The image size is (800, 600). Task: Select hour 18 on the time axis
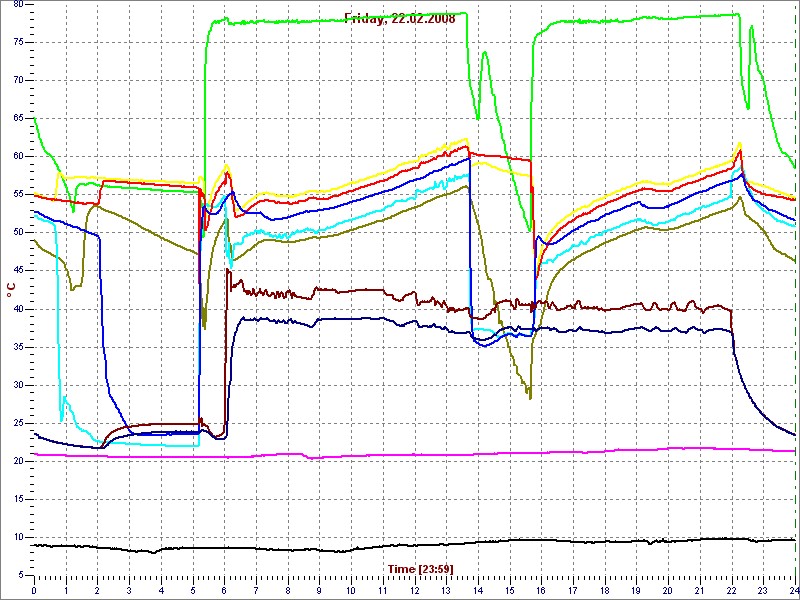click(x=604, y=590)
